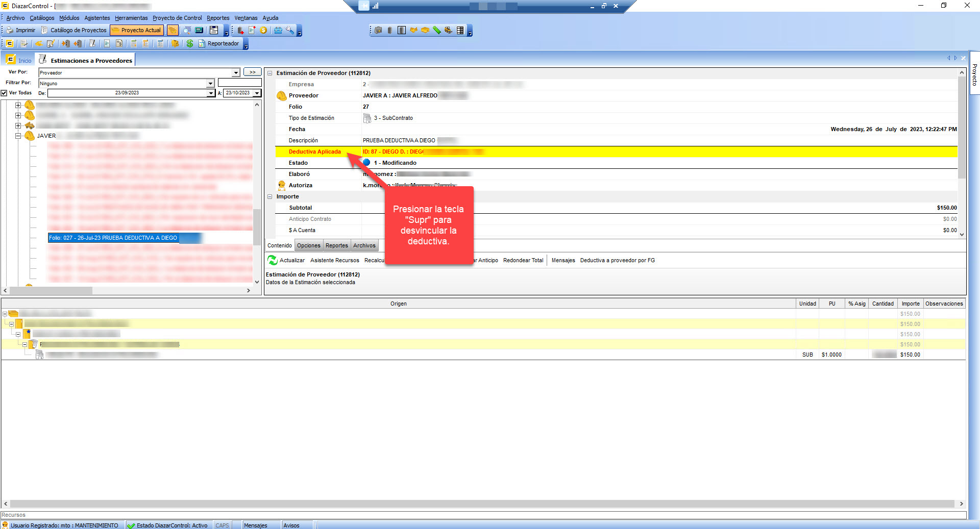Collapse the JAVIER provider tree node

pyautogui.click(x=18, y=136)
